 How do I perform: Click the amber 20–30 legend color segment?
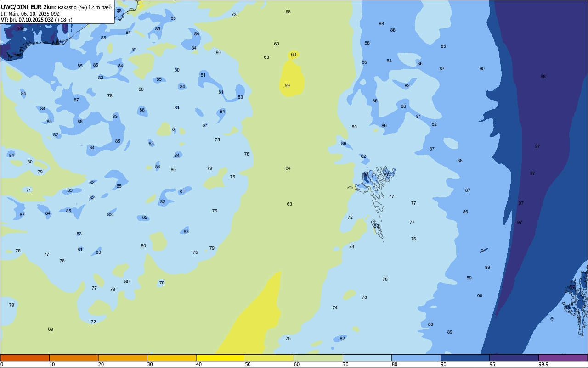(x=123, y=357)
